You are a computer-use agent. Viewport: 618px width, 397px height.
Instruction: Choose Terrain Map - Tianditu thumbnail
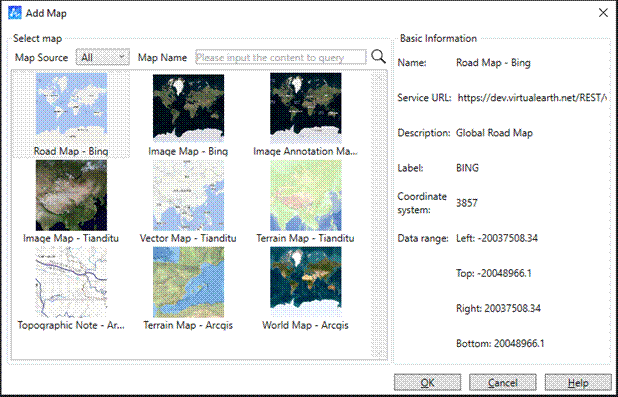[305, 196]
